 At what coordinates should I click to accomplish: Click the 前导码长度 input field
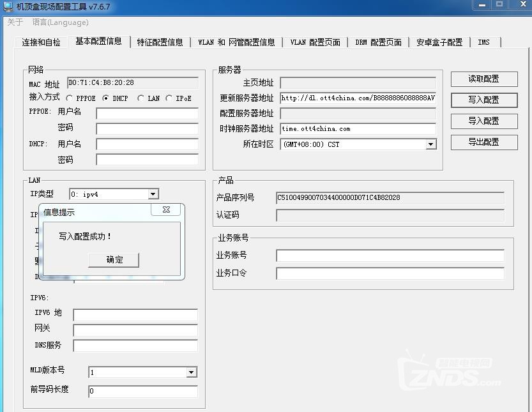(x=143, y=392)
